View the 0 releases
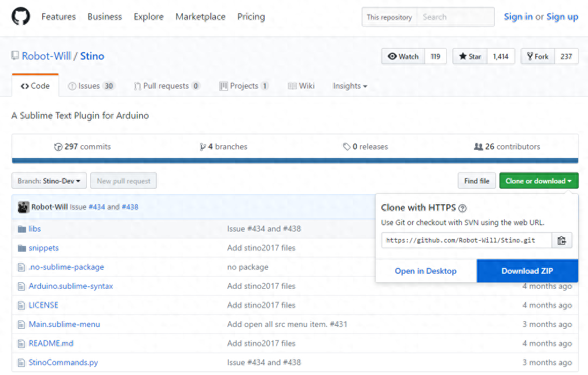Screen dimensions: 588x375 366,146
